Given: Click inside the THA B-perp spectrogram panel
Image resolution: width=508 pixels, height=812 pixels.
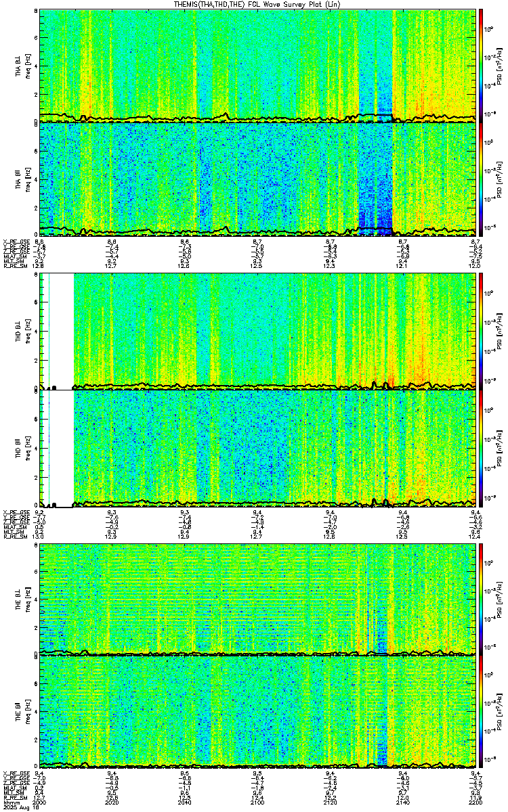Looking at the screenshot, I should (x=257, y=65).
